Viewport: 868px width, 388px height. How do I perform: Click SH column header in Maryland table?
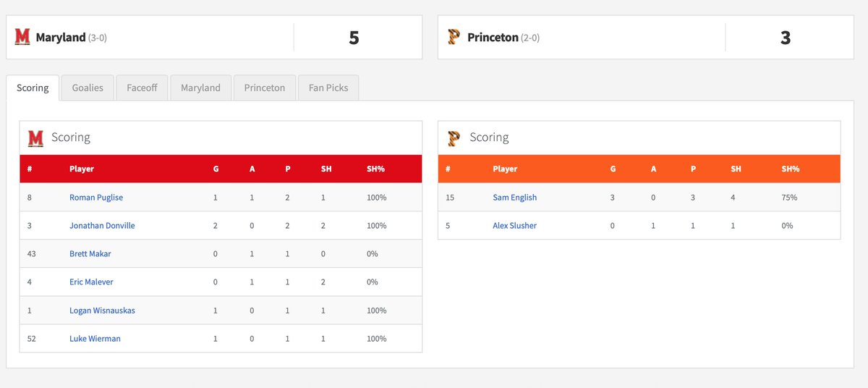coord(326,169)
